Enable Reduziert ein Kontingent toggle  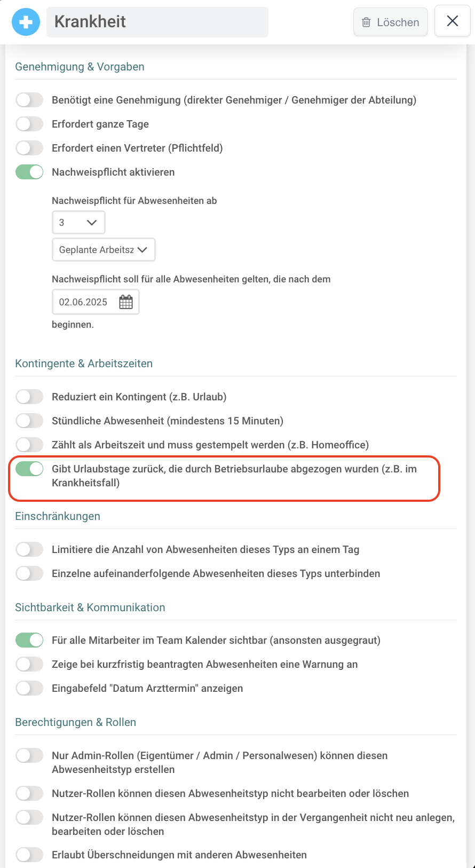click(29, 397)
